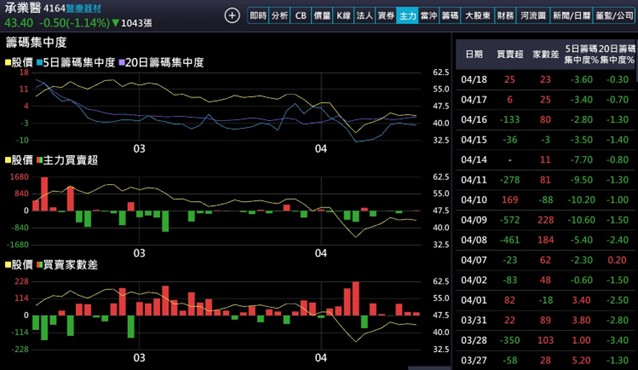Open the CB tab

pos(301,15)
